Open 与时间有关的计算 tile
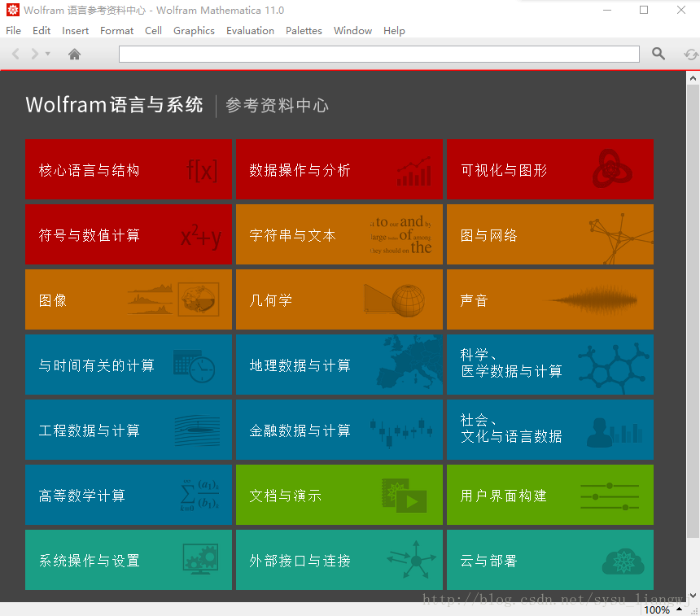Image resolution: width=700 pixels, height=616 pixels. coord(129,365)
